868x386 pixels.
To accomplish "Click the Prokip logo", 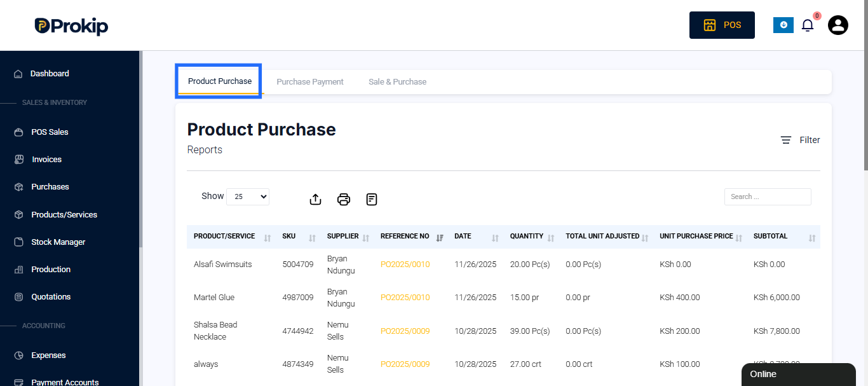I will pyautogui.click(x=71, y=25).
